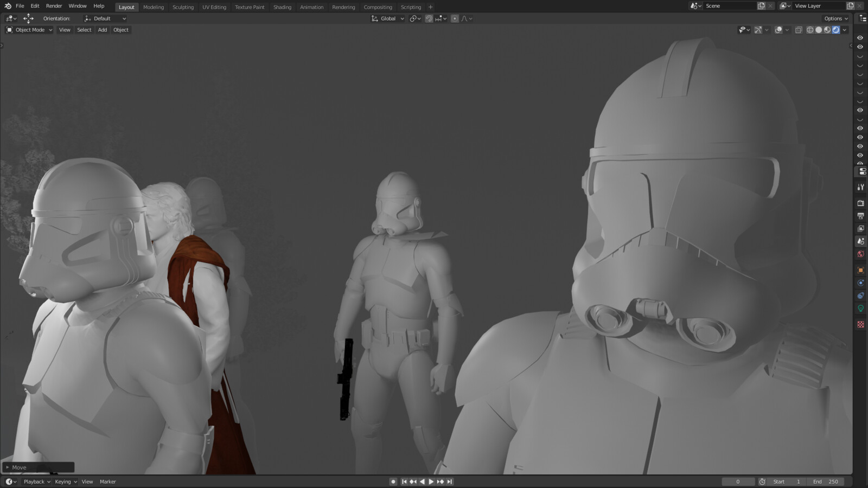This screenshot has width=868, height=488.
Task: Add a new view layer icon
Action: (x=850, y=6)
